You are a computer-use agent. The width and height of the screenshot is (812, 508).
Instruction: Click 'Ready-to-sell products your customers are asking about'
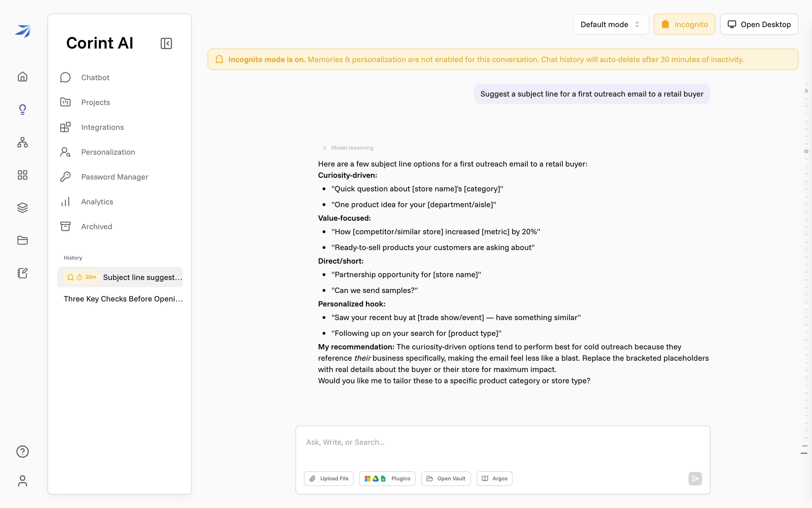[433, 248]
